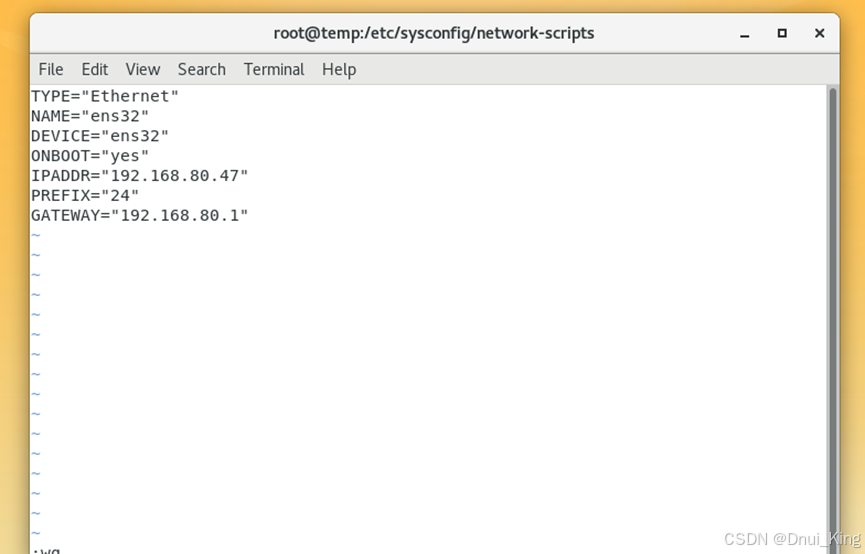
Task: Minimize the terminal window
Action: (x=745, y=34)
